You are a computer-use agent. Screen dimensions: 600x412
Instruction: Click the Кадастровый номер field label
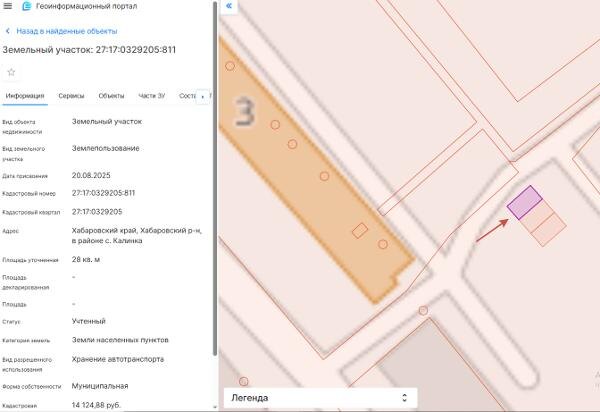click(29, 194)
